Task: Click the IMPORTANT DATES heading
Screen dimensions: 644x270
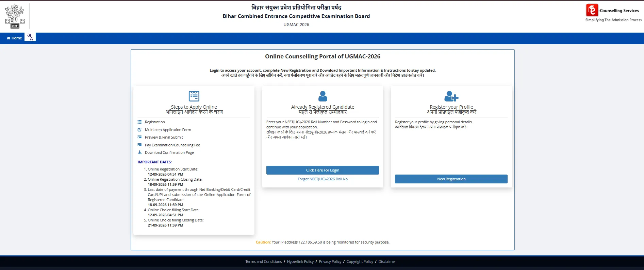Action: coord(155,162)
